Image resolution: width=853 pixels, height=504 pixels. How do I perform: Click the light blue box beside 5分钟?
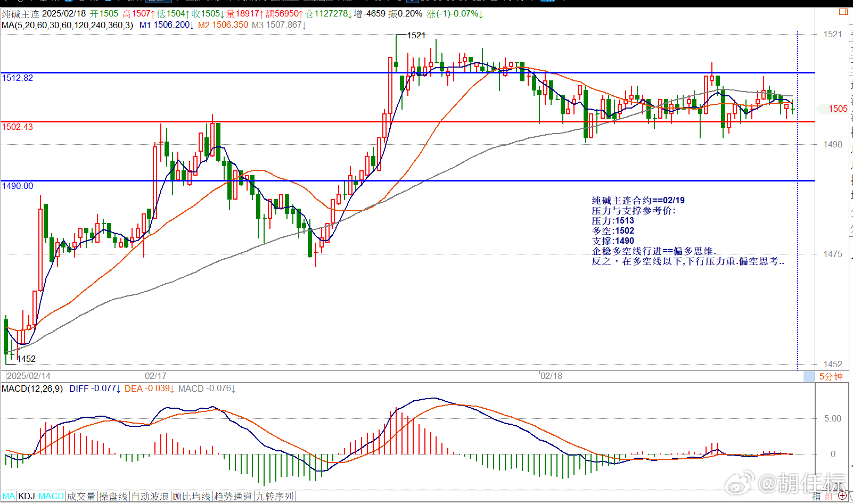(809, 377)
